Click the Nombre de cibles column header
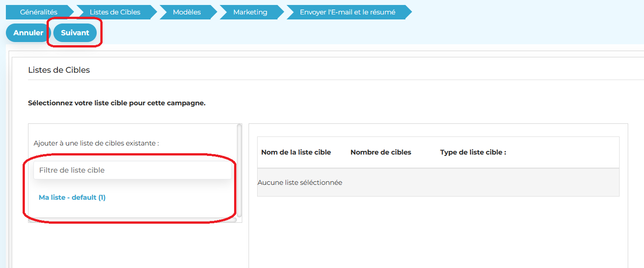Screen dimensions: 644x268 (381, 152)
